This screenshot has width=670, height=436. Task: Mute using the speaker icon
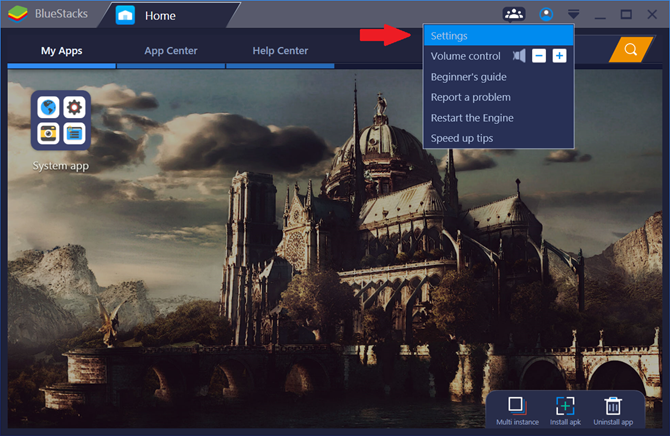tap(519, 56)
